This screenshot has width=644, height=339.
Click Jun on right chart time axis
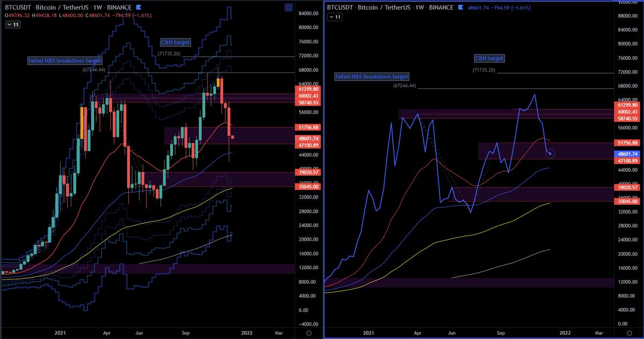click(451, 333)
